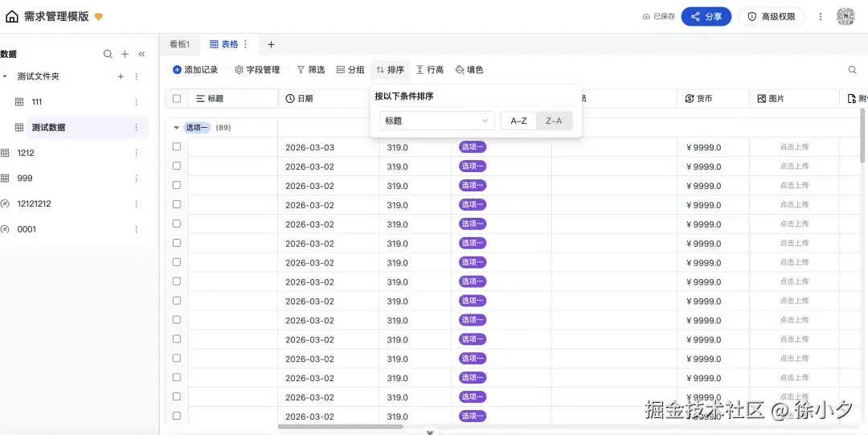The image size is (868, 435).
Task: Select Z–A descending sort order
Action: [554, 121]
